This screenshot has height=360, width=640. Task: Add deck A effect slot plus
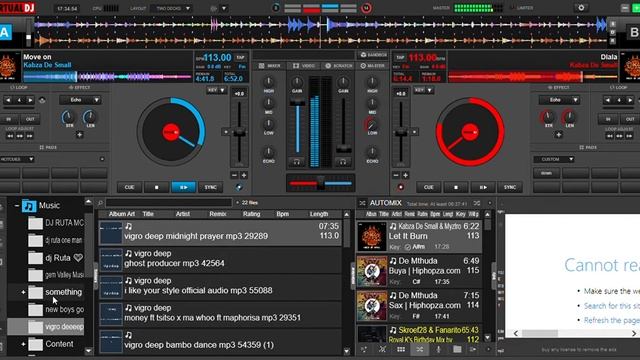click(x=80, y=135)
